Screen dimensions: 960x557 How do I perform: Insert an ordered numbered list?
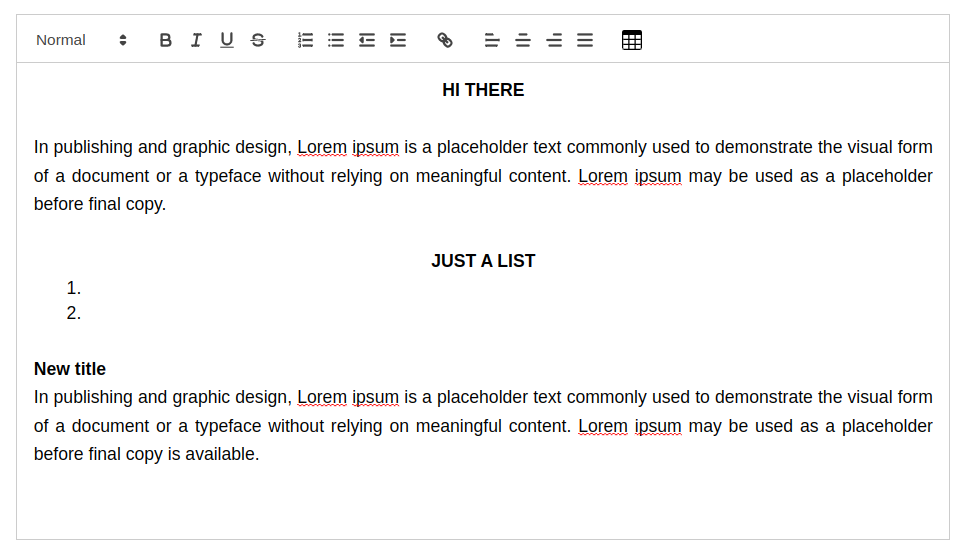(305, 40)
